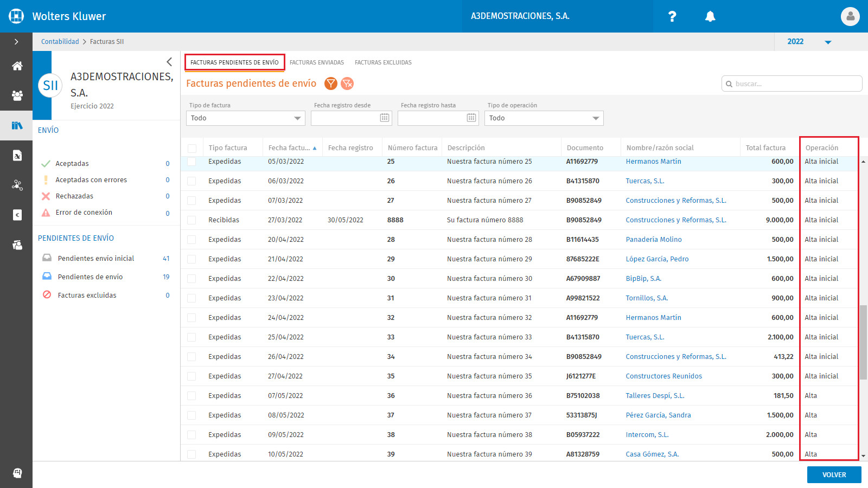The image size is (868, 488).
Task: Open Contabilidad breadcrumb link
Action: tap(60, 42)
